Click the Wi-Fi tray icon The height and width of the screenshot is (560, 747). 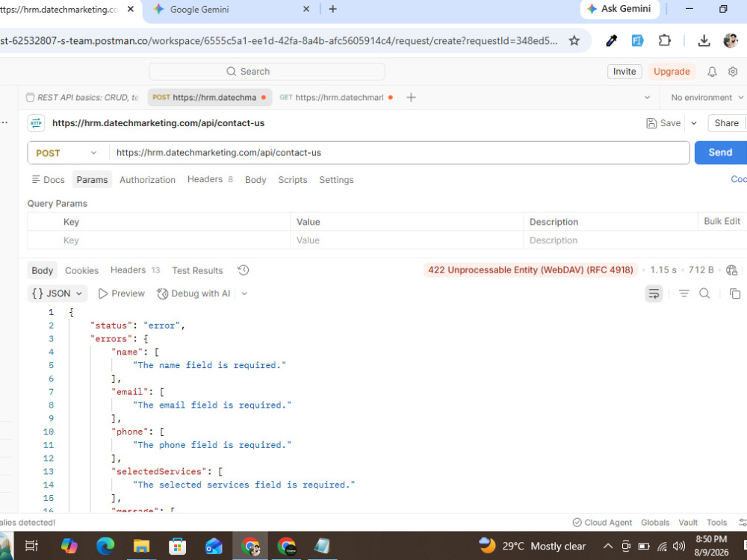(x=662, y=547)
